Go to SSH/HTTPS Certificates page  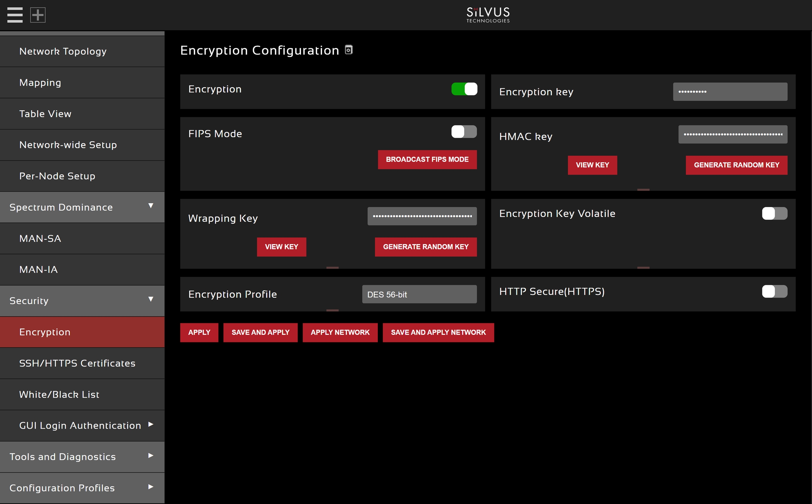coord(77,363)
